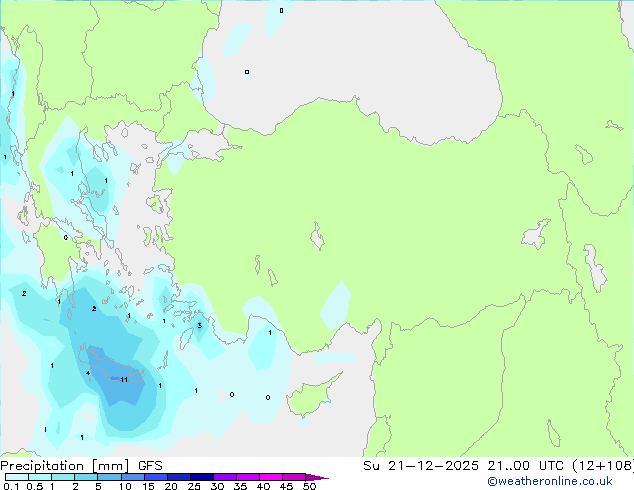634x490 pixels.
Task: Click the 'GFS' model label
Action: (150, 466)
